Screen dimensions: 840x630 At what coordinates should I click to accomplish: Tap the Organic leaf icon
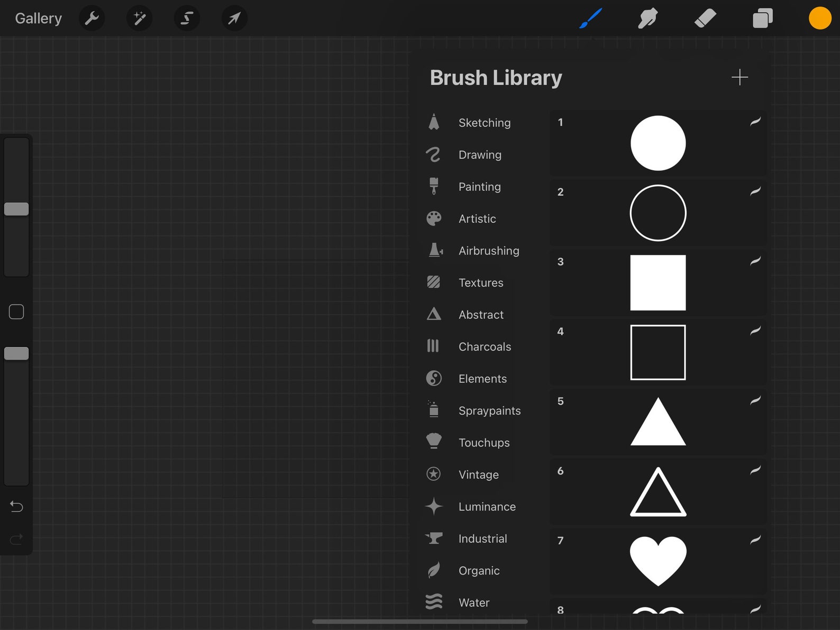point(434,570)
